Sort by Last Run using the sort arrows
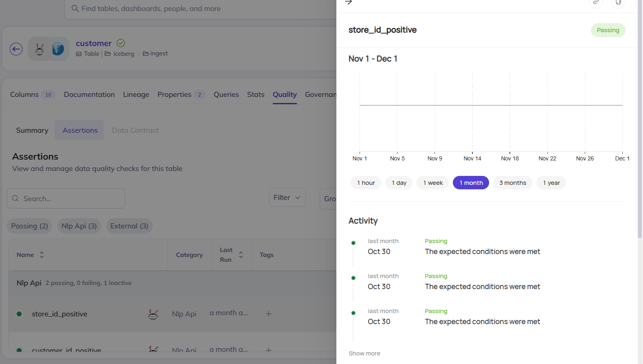This screenshot has height=364, width=643. pos(241,255)
